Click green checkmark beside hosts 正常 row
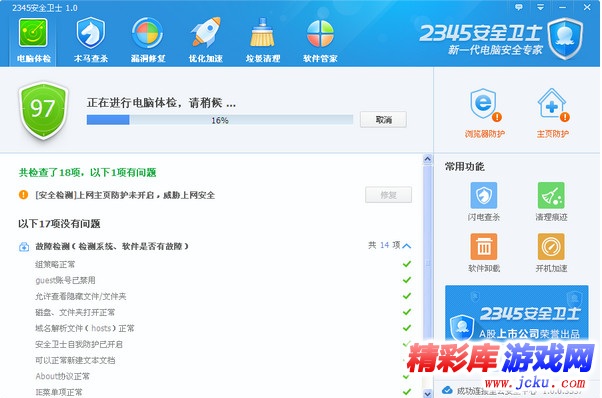602x398 pixels. coord(407,328)
